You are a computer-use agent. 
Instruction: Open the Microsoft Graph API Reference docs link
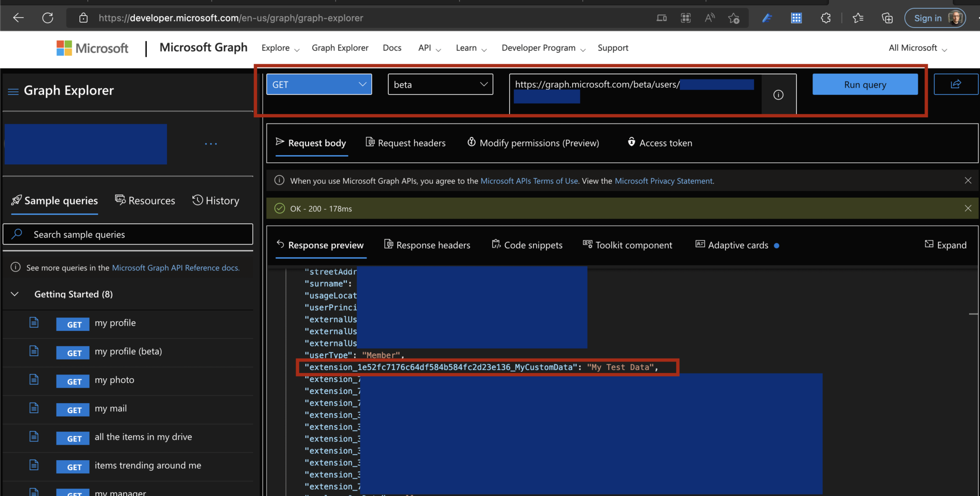(x=175, y=268)
